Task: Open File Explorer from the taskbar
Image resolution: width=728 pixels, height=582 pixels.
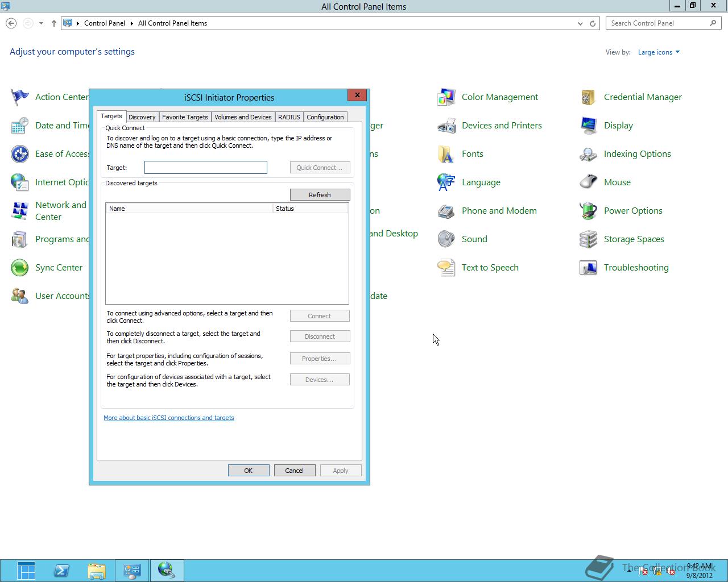Action: click(x=97, y=571)
